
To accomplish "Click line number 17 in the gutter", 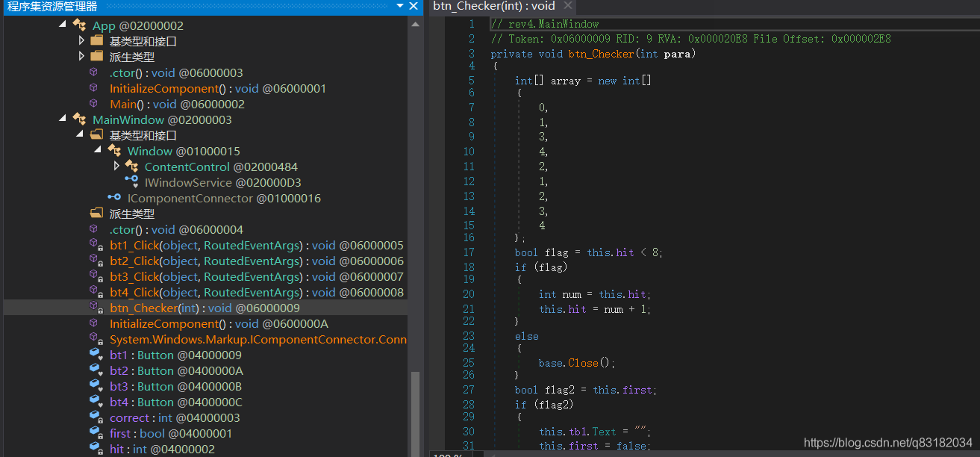I will tap(469, 252).
